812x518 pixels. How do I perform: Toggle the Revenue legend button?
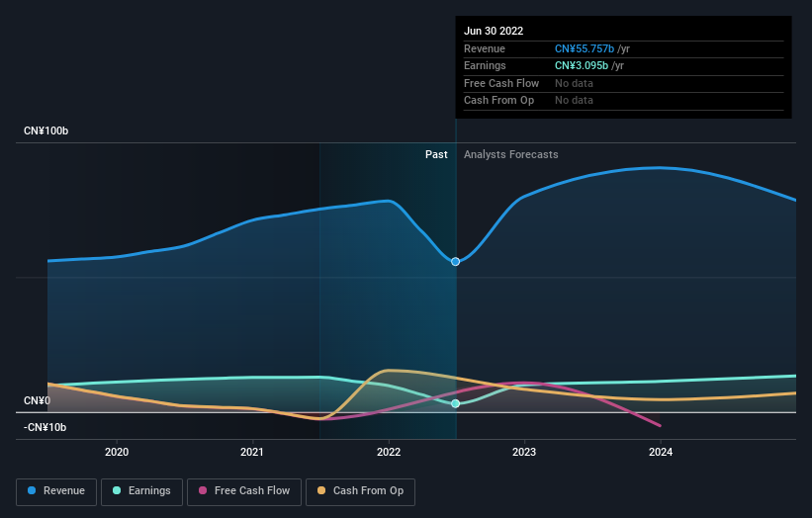pos(56,491)
